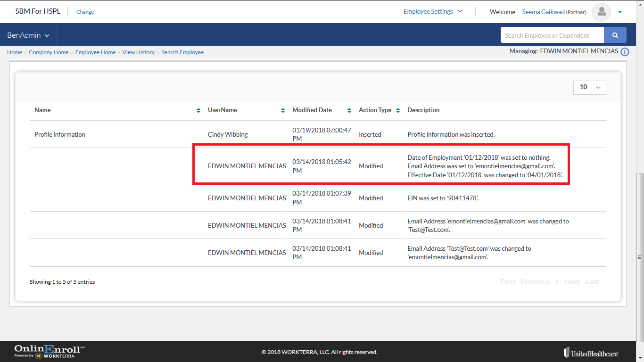Click the info icon beside managed employee

(625, 52)
